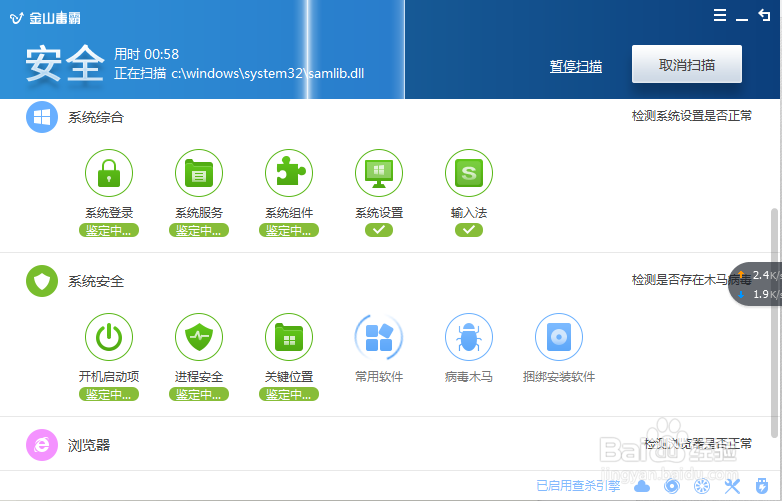Screen dimensions: 782x501
Task: Select the 病毒木马 bug icon
Action: pyautogui.click(x=469, y=337)
